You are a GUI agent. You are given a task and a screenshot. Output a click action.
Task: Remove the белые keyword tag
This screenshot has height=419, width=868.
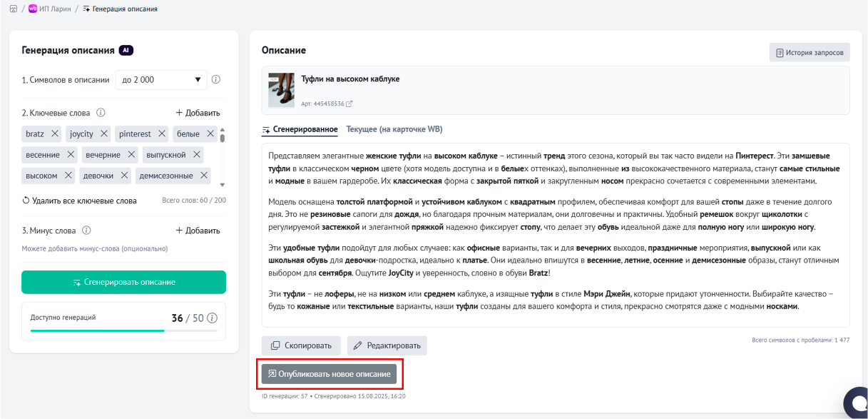[210, 133]
